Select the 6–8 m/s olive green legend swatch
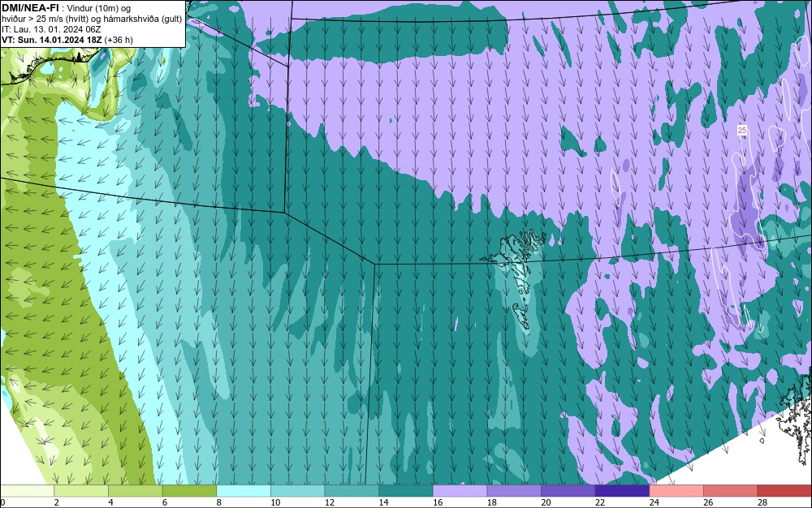Screen dimensions: 812x508 (x=189, y=491)
